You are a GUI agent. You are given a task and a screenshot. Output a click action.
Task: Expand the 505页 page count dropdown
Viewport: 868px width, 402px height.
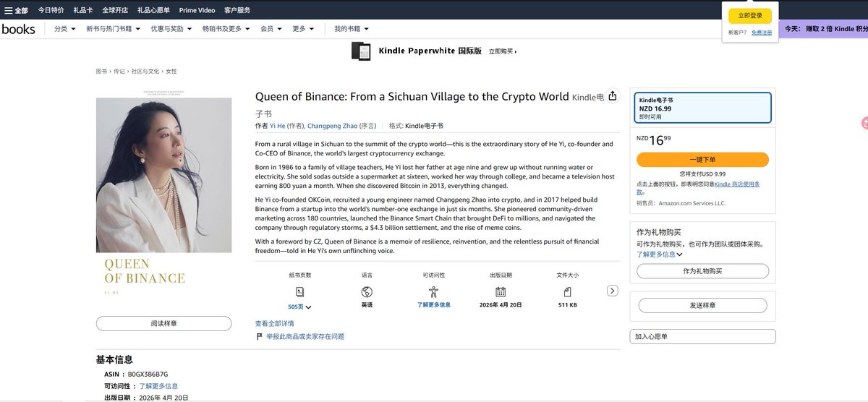pos(299,307)
